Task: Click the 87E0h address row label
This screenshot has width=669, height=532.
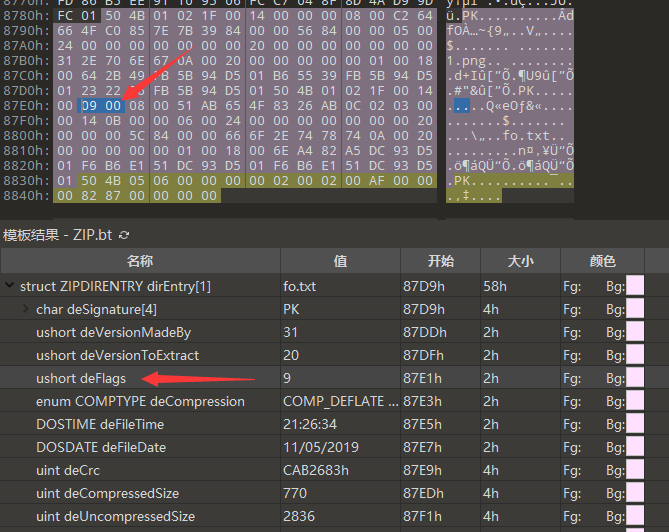Action: (x=22, y=105)
